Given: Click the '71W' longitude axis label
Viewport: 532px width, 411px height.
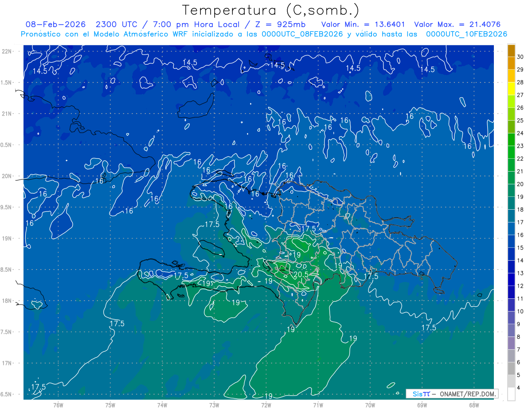Looking at the screenshot, I should click(318, 405).
